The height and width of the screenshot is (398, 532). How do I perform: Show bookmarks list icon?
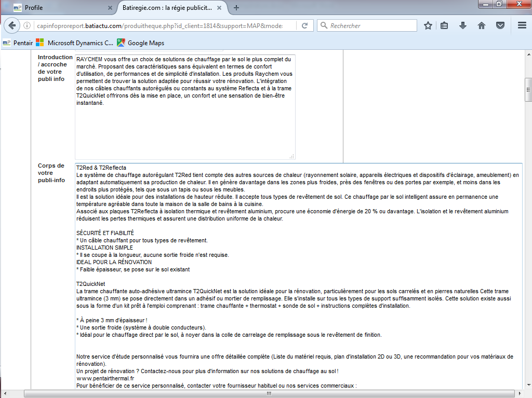(x=444, y=25)
